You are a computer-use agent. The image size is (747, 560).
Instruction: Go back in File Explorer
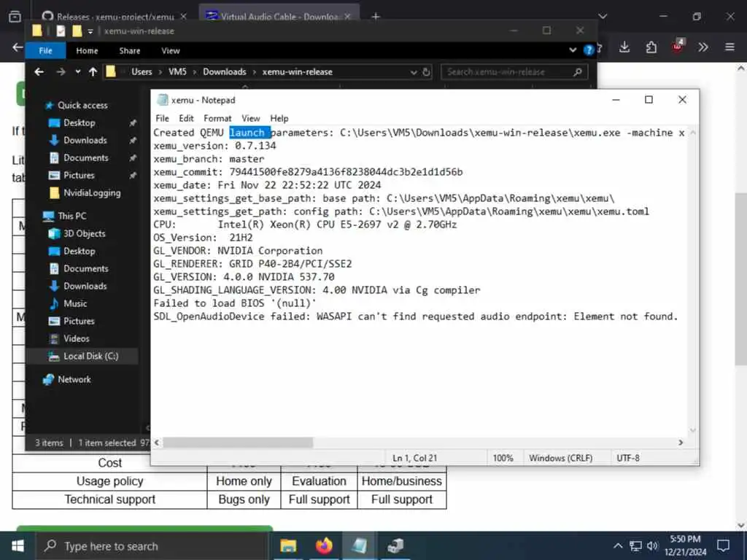pos(39,72)
